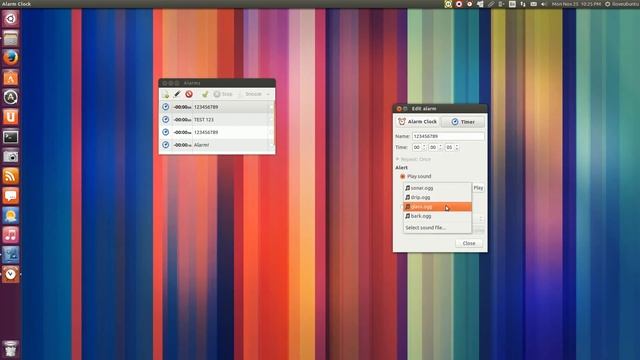Click the Play button beside the sound list
The width and height of the screenshot is (640, 360).
[x=478, y=188]
